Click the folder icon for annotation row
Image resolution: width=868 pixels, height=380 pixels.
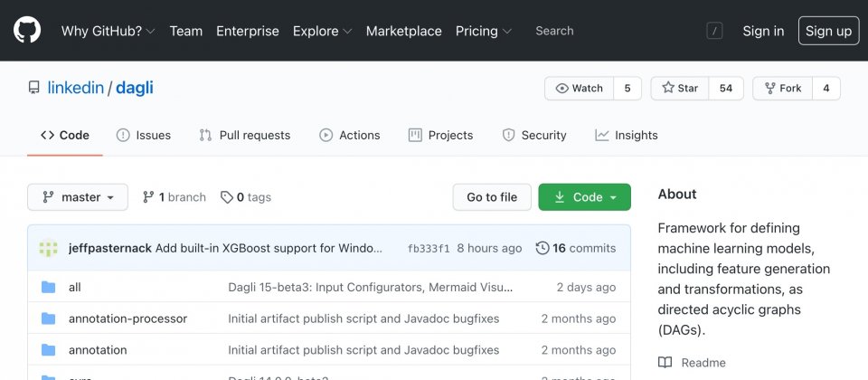click(x=49, y=350)
